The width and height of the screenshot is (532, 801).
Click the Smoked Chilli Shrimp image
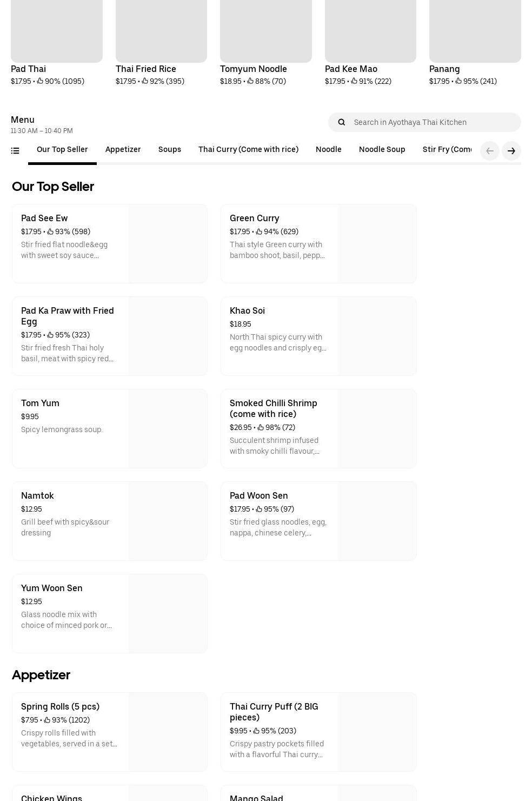pyautogui.click(x=377, y=428)
